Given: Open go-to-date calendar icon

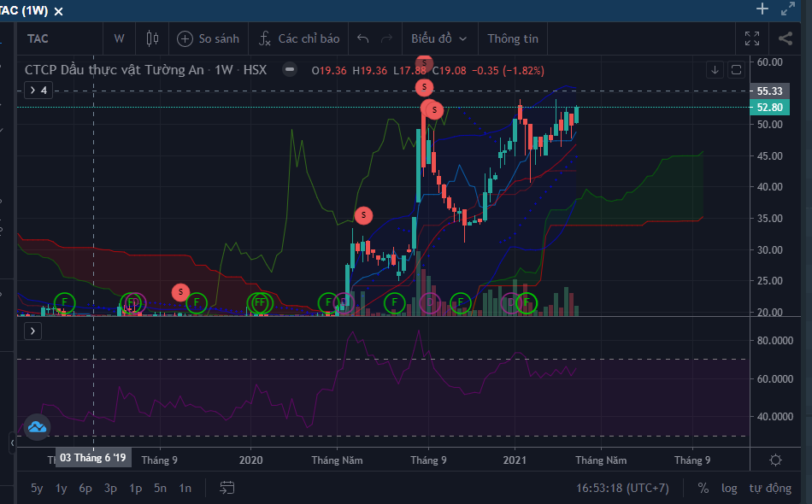Looking at the screenshot, I should tap(227, 488).
